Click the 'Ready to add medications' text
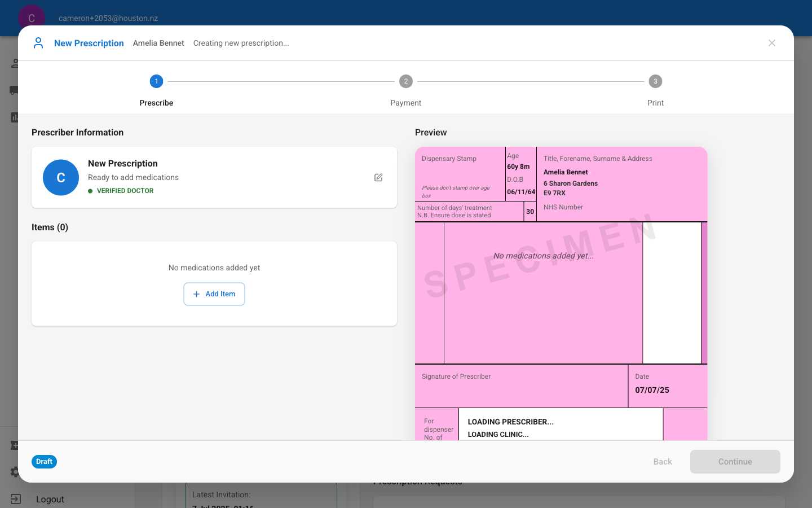Image resolution: width=812 pixels, height=508 pixels. point(133,177)
